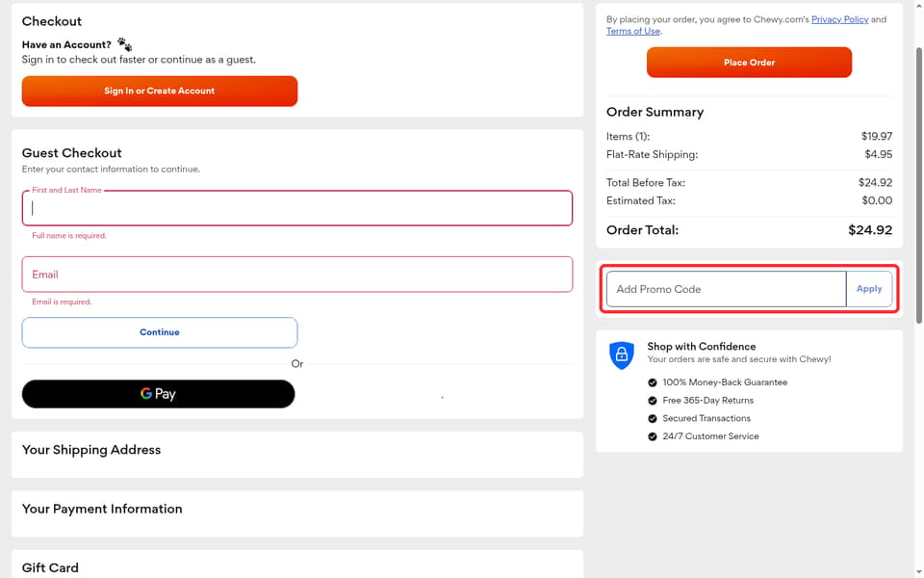The width and height of the screenshot is (924, 578).
Task: Click the Flat-Rate Shipping $4.95 value
Action: click(878, 154)
